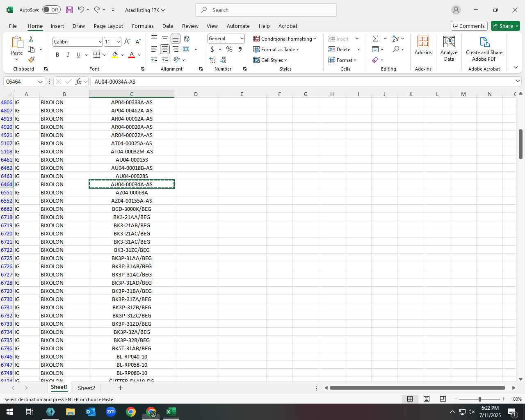The height and width of the screenshot is (420, 525).
Task: Switch to the Page Layout tab
Action: tap(108, 26)
